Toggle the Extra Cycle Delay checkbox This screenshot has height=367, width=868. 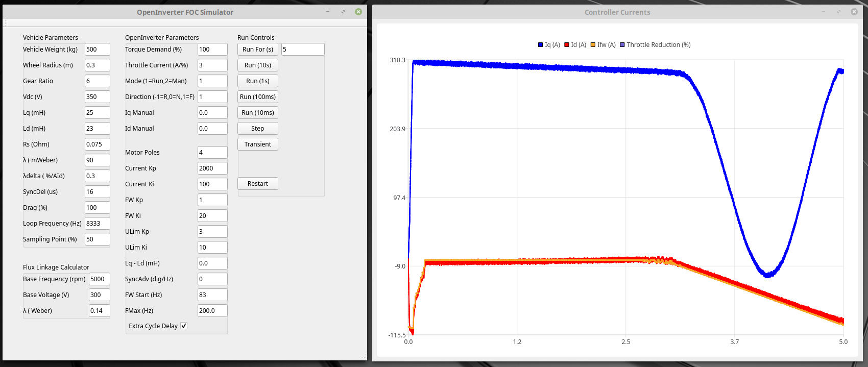184,326
